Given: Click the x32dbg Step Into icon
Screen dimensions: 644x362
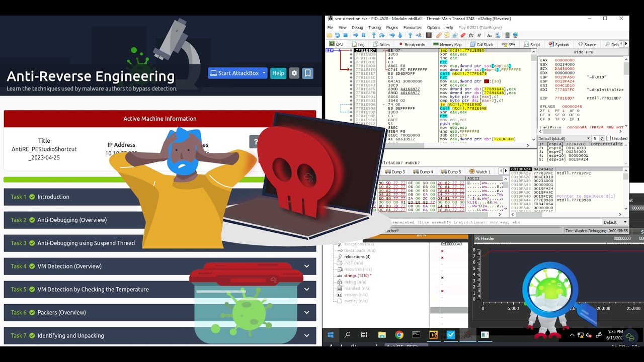Looking at the screenshot, I should (x=374, y=35).
